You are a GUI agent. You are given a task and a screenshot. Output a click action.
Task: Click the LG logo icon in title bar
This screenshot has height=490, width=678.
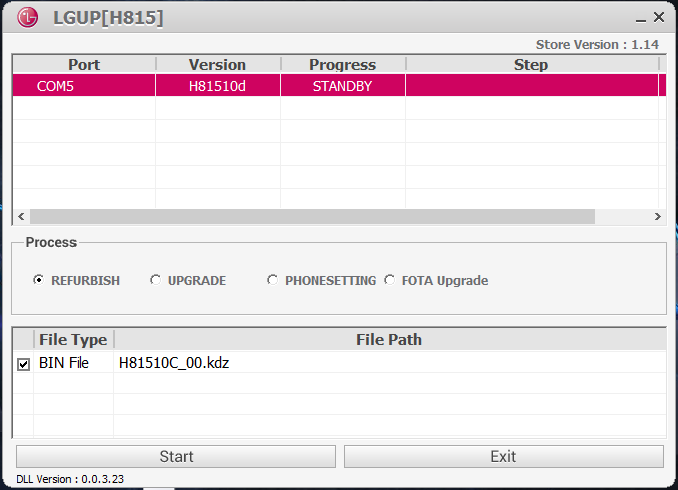pyautogui.click(x=31, y=18)
